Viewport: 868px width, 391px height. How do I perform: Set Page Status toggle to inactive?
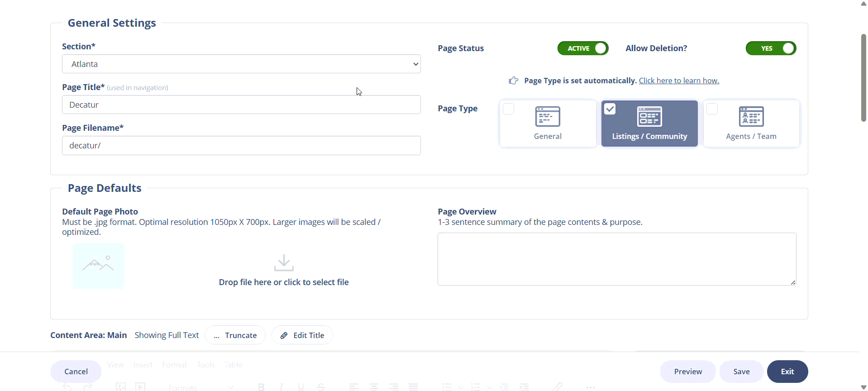583,48
